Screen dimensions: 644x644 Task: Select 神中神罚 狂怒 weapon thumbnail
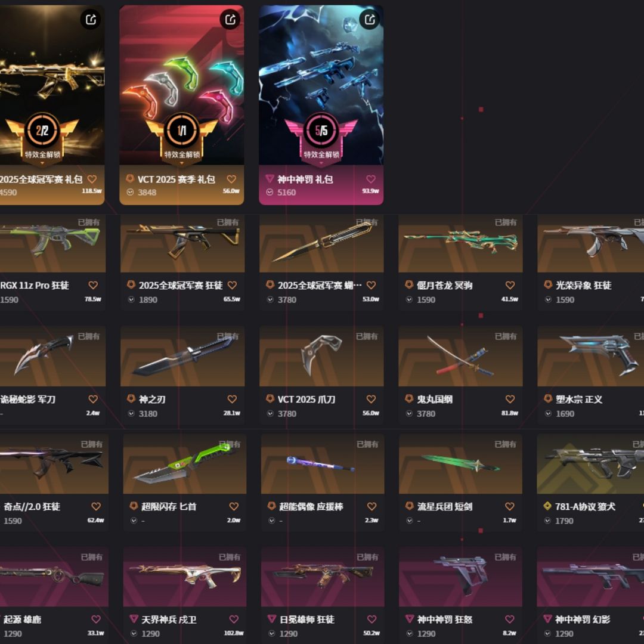point(460,577)
